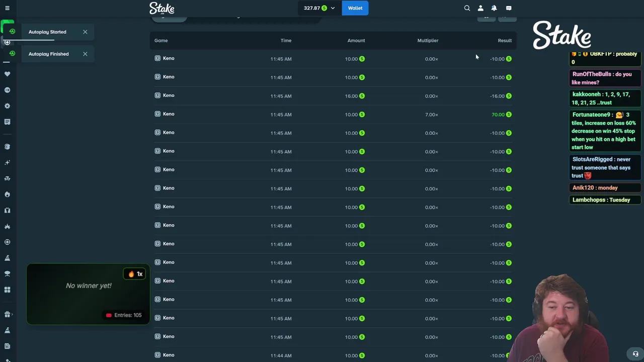Screen dimensions: 644x362
Task: Click Fortunateone9's chat message
Action: tap(605, 131)
